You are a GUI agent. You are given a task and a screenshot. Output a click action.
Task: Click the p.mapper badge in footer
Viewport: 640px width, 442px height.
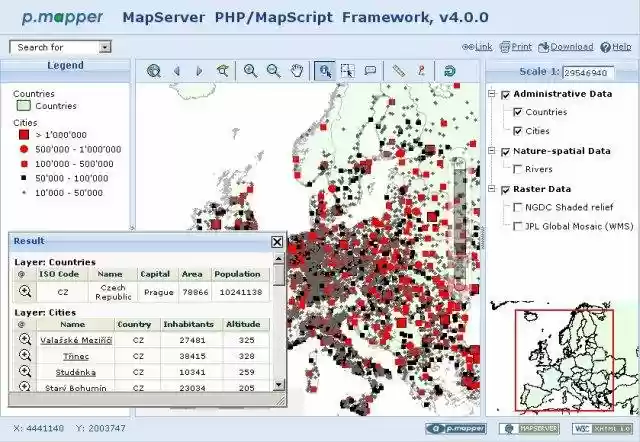coord(456,429)
